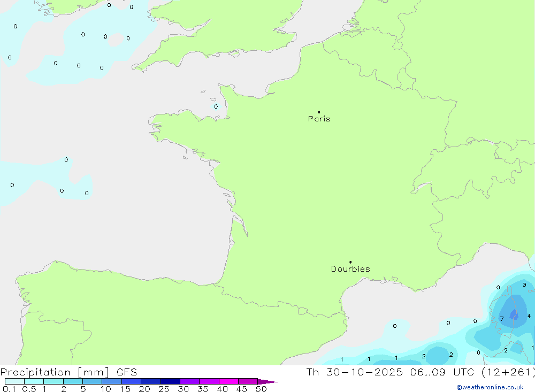This screenshot has height=392, width=535.
Task: Pick the 45–50 mm legend swatch
Action: pos(248,381)
